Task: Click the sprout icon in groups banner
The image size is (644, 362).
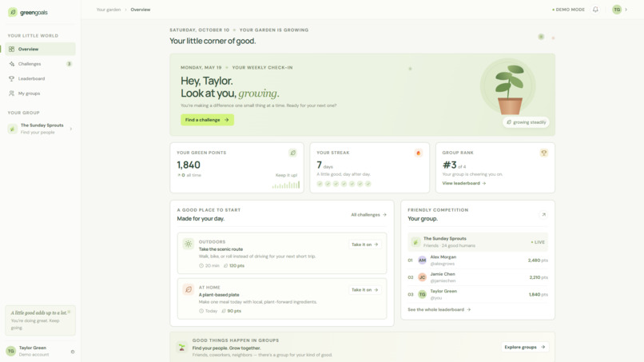Action: coord(181,347)
